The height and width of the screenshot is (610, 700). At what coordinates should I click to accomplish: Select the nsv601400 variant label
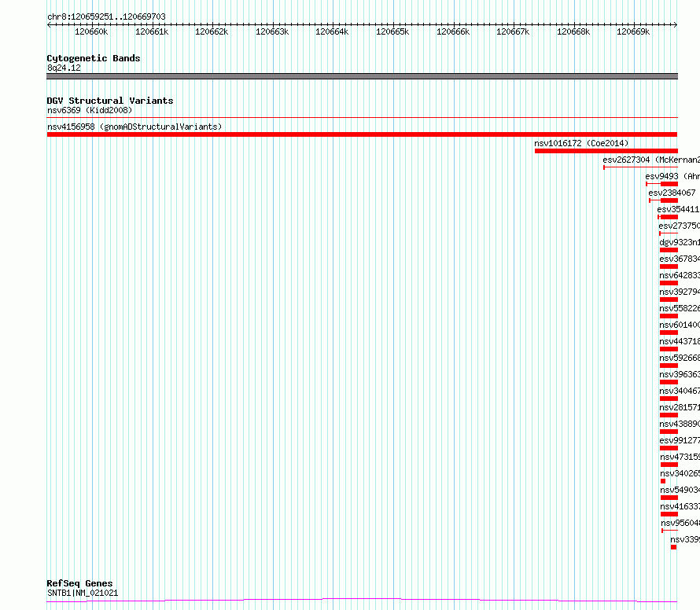pos(680,325)
